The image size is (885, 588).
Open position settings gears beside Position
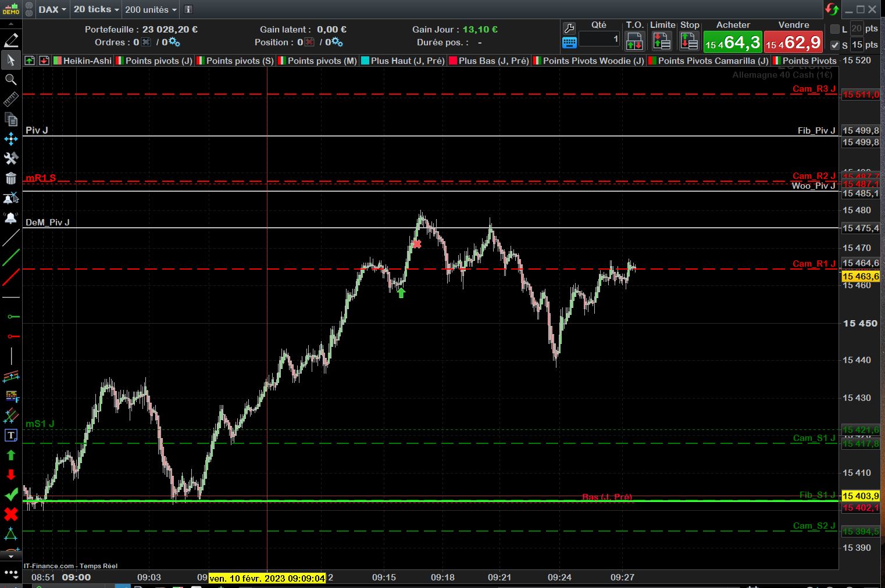(337, 42)
